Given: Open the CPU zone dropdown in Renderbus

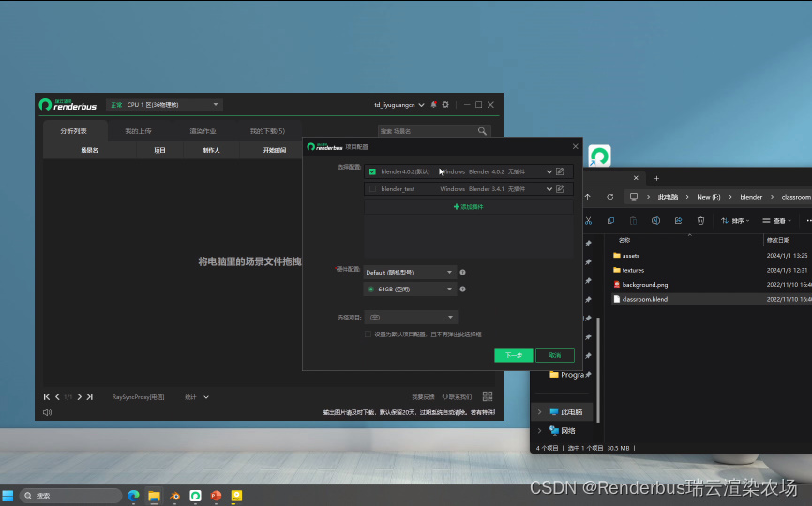Looking at the screenshot, I should coord(164,105).
